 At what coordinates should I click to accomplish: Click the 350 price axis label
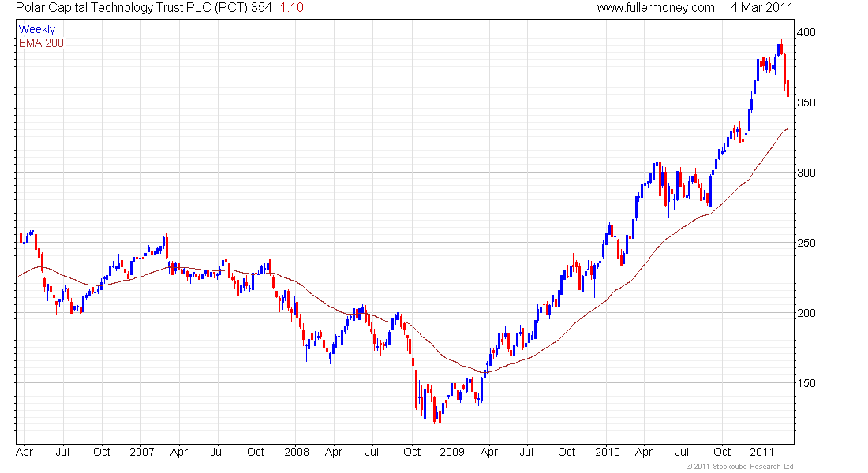pyautogui.click(x=806, y=103)
